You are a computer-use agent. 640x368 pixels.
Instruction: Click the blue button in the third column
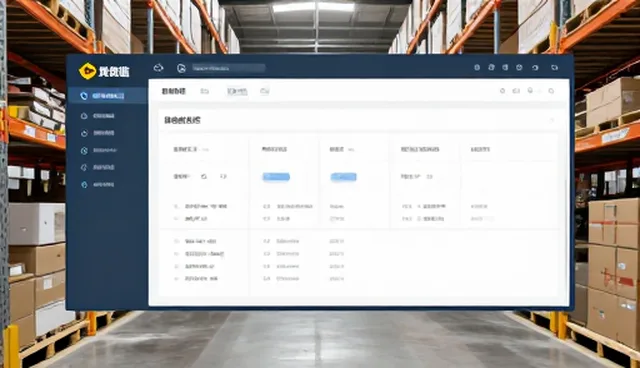coord(343,177)
